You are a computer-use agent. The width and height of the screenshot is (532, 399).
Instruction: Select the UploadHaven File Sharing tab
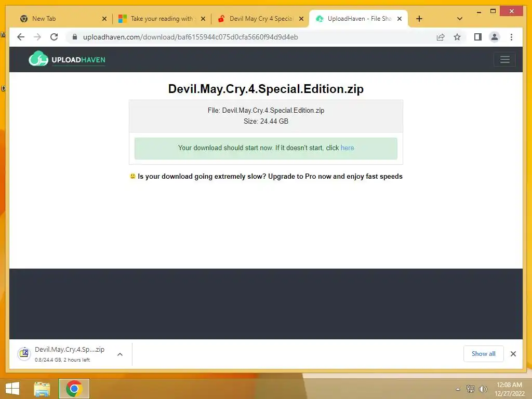click(359, 19)
